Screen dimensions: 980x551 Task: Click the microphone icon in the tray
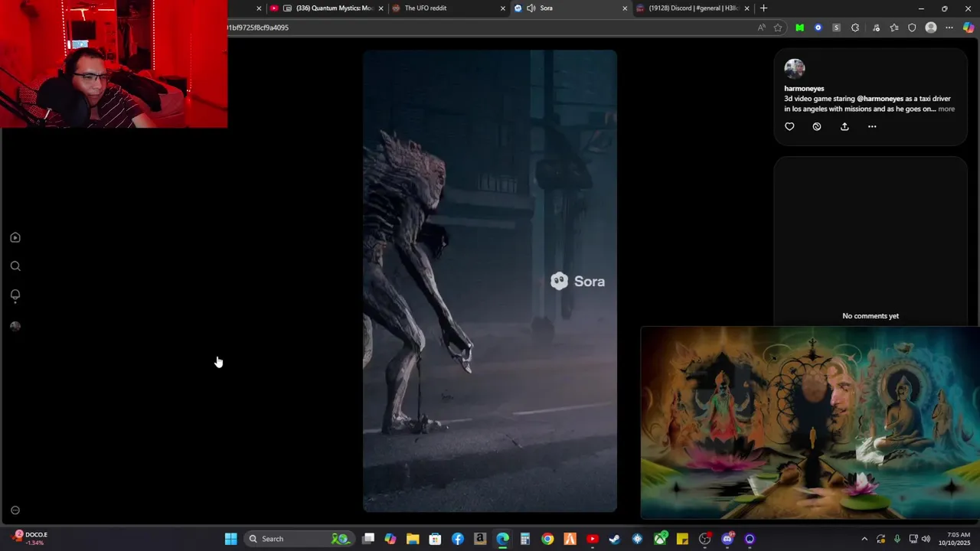(x=897, y=539)
